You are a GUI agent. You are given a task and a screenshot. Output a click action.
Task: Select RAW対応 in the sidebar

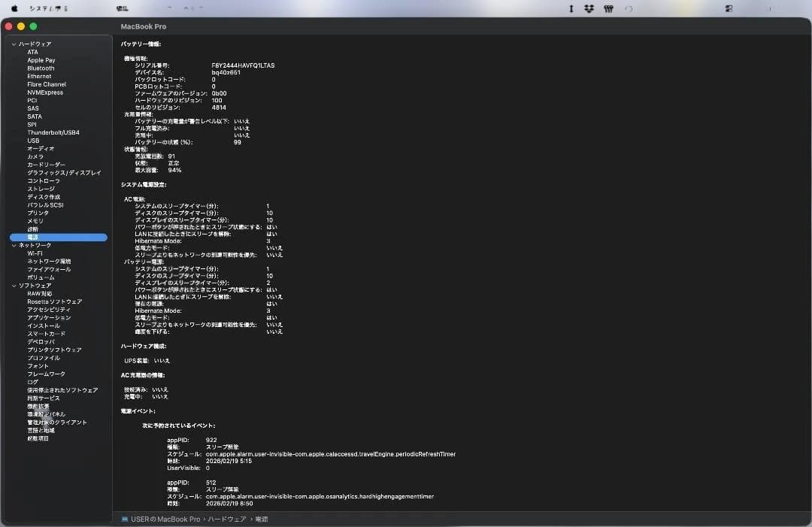tap(39, 294)
